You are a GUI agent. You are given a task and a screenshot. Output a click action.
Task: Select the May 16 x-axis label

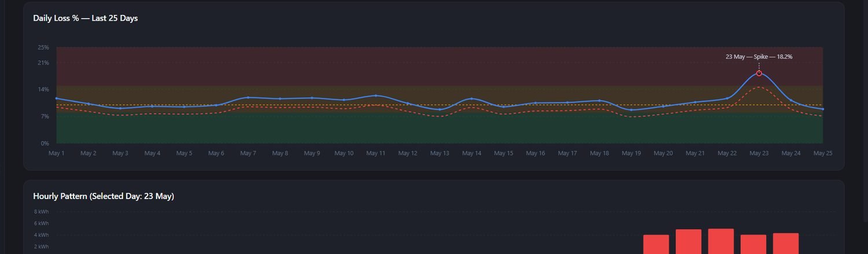(535, 153)
